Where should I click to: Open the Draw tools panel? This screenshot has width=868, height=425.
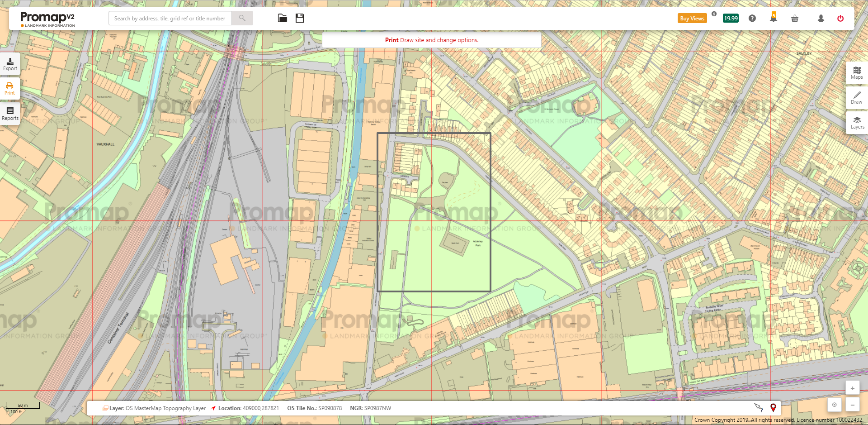tap(857, 98)
